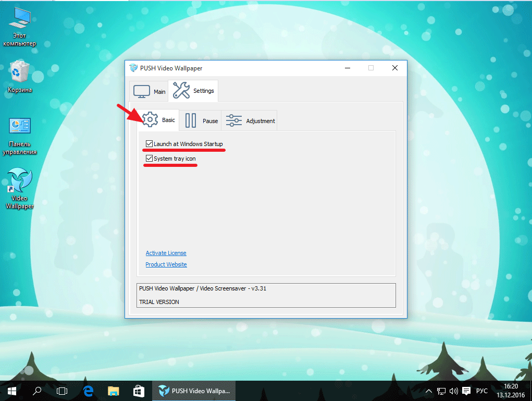The height and width of the screenshot is (401, 532).
Task: Uncheck Launch at Windows Startup
Action: pos(150,144)
